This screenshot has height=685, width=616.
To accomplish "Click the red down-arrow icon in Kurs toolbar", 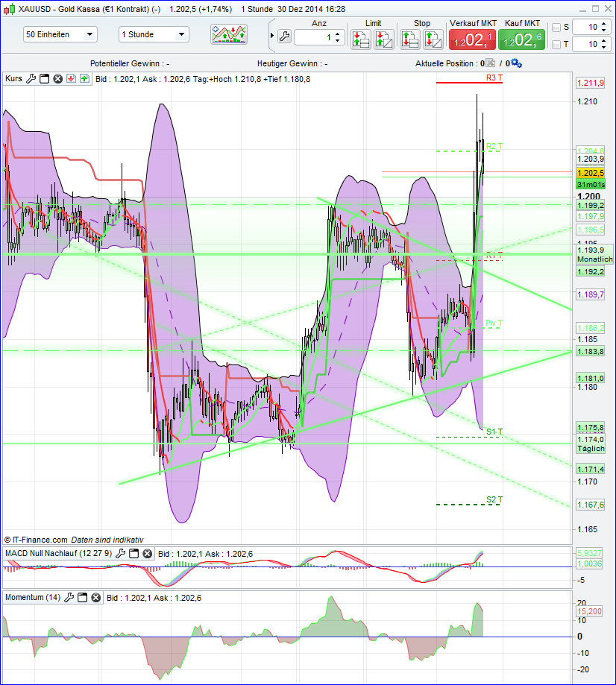I will click(71, 78).
